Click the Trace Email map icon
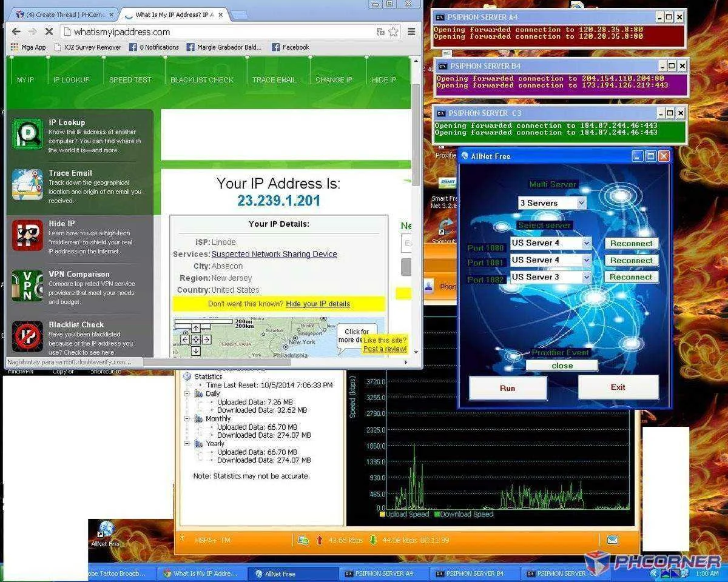 [27, 185]
